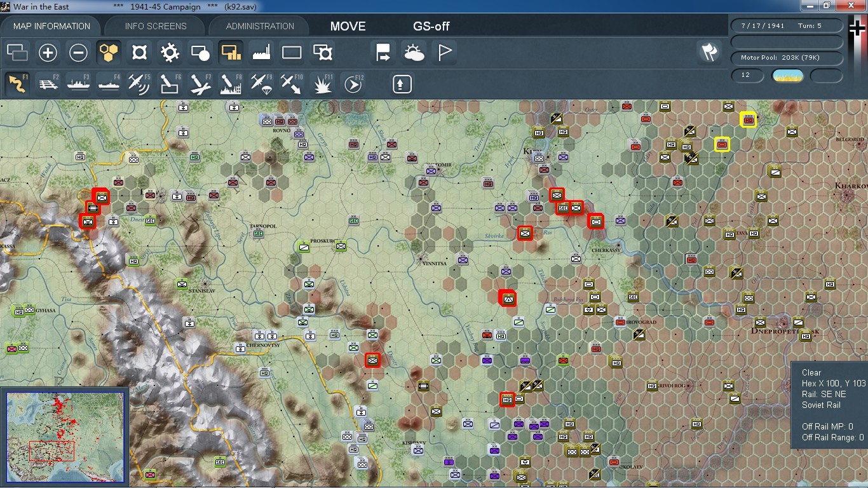This screenshot has height=488, width=868.
Task: Select the F8 bomb city mode icon
Action: coord(231,84)
